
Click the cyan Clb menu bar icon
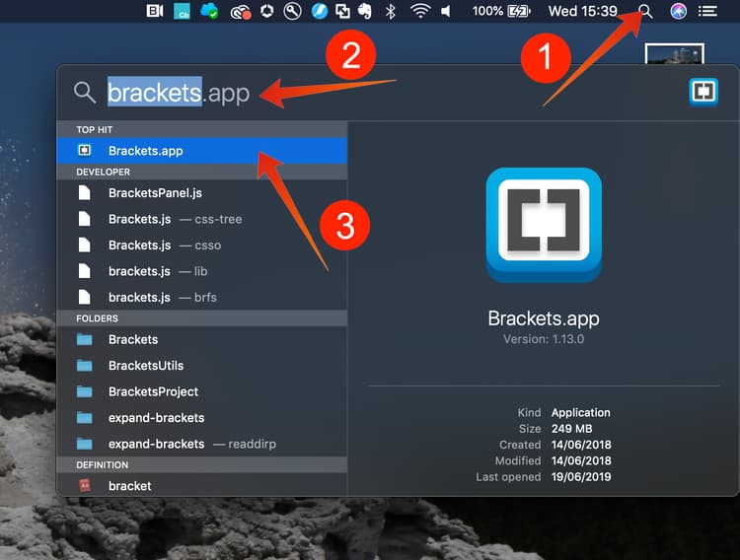[x=182, y=11]
